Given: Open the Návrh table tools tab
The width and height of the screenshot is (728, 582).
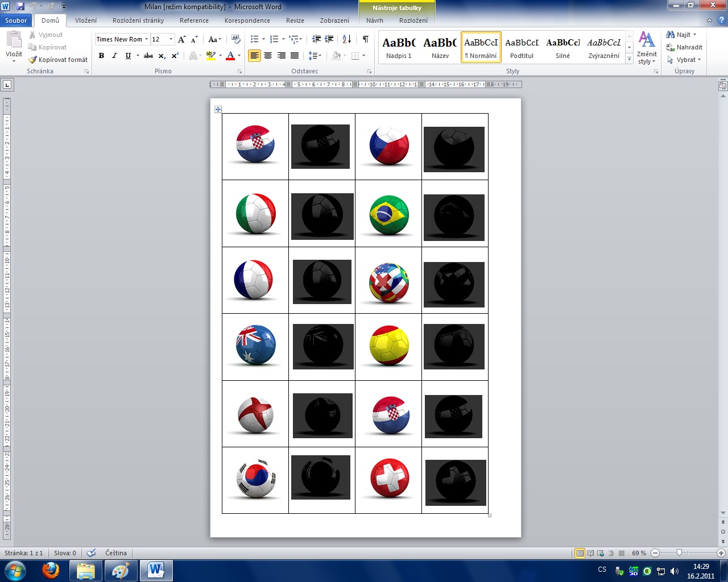Looking at the screenshot, I should point(375,20).
